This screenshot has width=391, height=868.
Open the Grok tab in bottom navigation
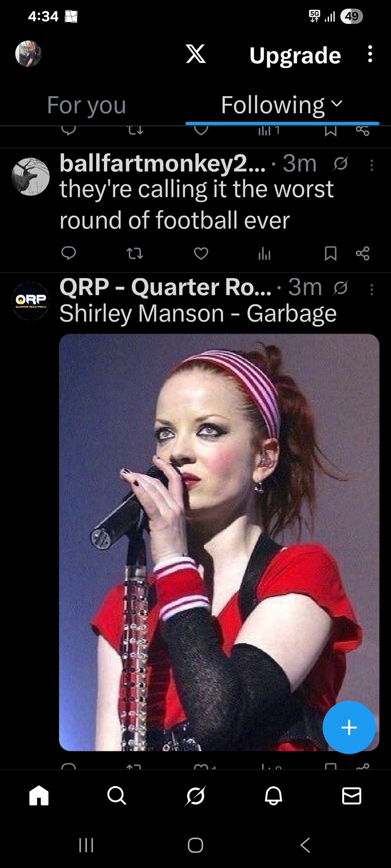[195, 796]
